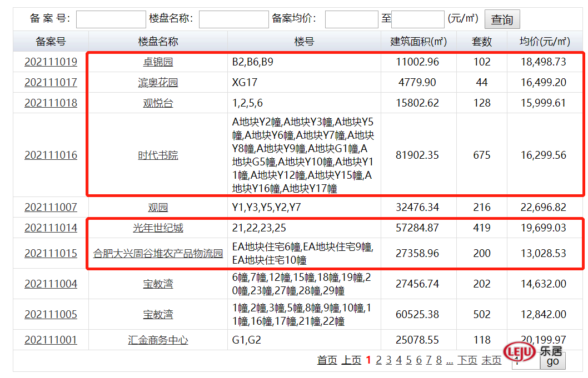
Task: Open the 卓锦园 property link
Action: coord(158,62)
